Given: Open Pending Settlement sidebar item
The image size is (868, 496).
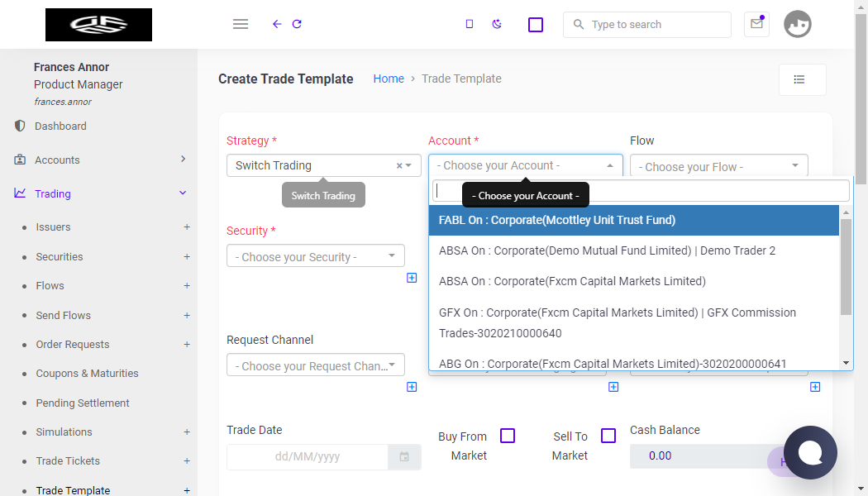Looking at the screenshot, I should (83, 403).
